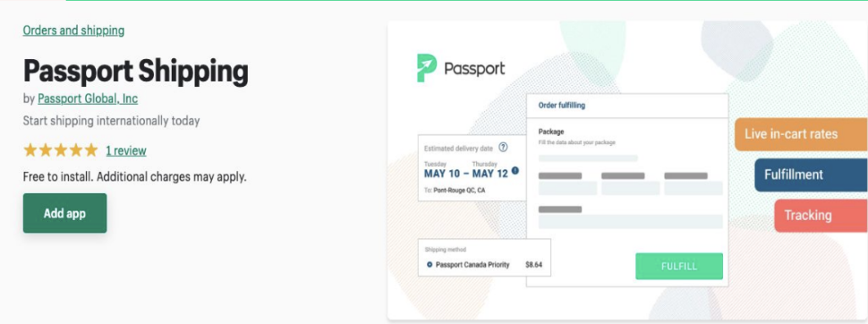This screenshot has height=324, width=868.
Task: Click the Passport Shipping screenshot image
Action: [627, 170]
